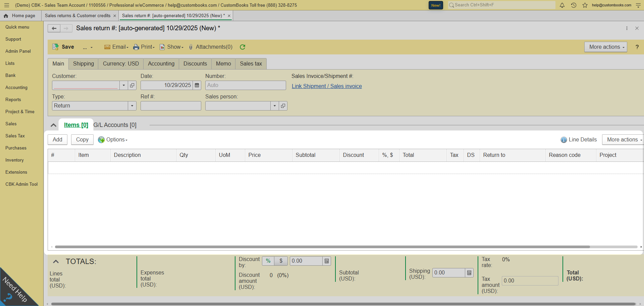
Task: Click Link Shipment / Sales invoice link
Action: point(326,86)
